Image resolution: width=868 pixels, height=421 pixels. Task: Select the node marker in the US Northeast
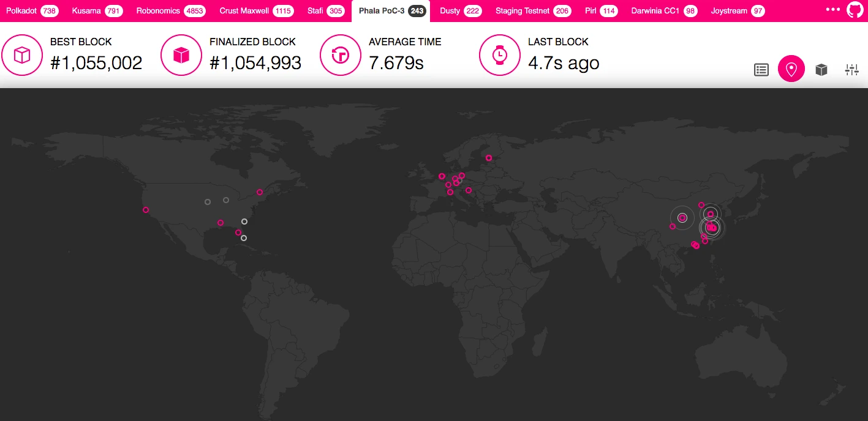tap(260, 192)
